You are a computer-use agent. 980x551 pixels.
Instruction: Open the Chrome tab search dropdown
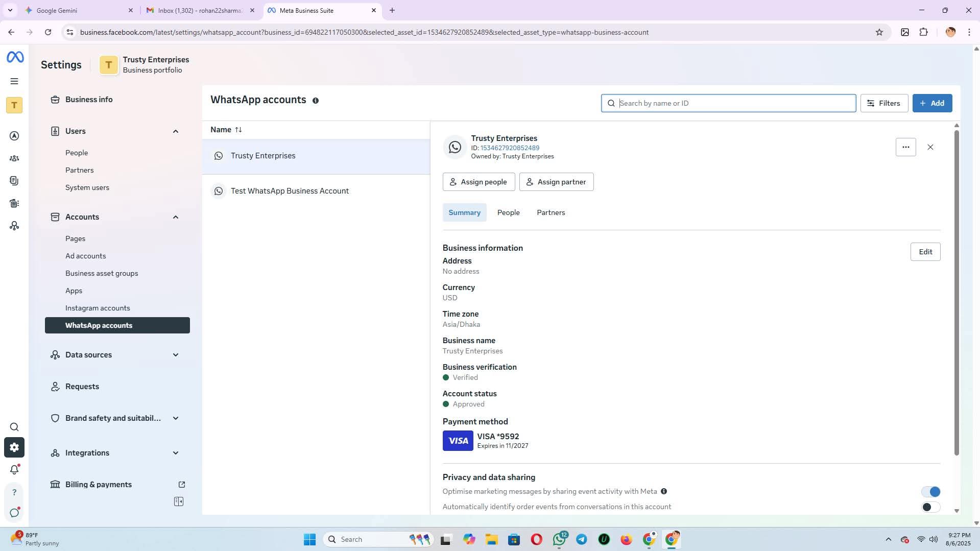point(10,10)
